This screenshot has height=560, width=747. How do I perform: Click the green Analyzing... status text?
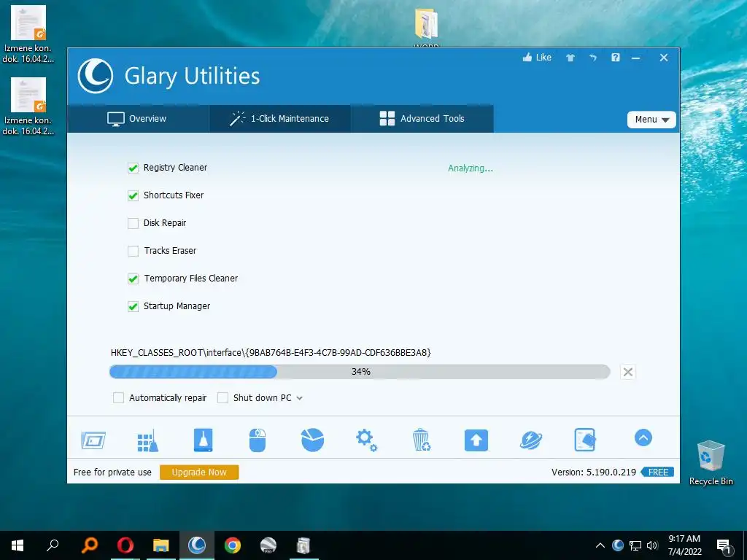471,168
